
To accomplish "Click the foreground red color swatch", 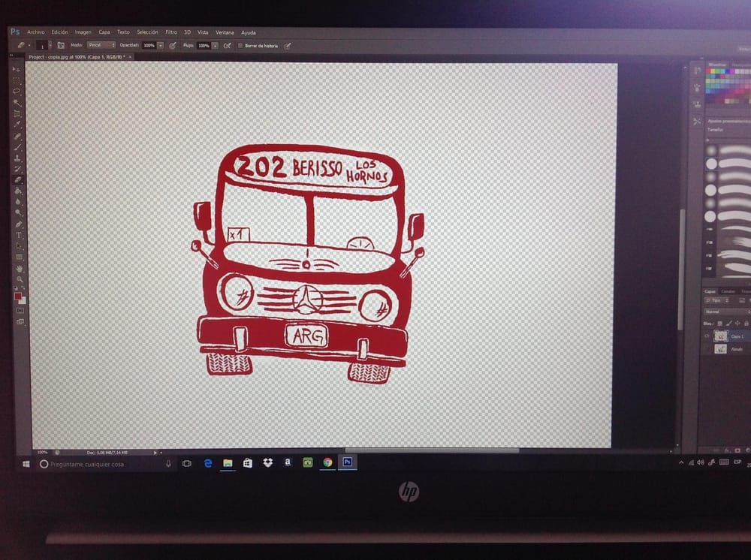I will point(18,297).
